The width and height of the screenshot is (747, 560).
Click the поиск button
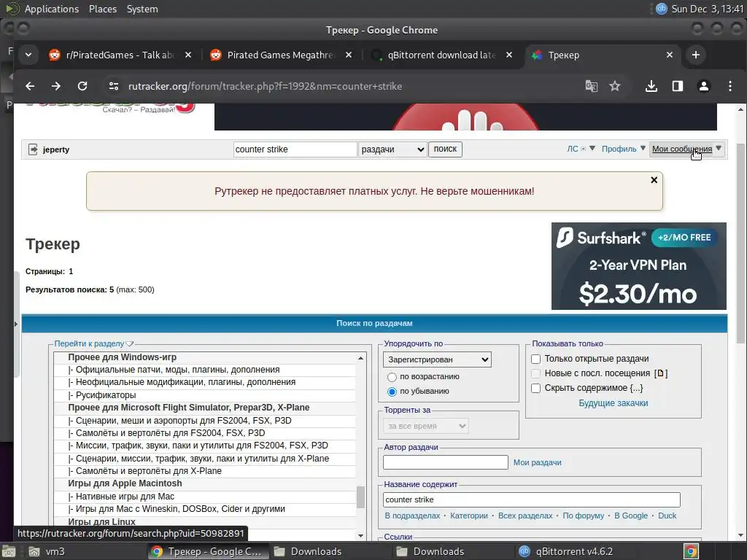(x=445, y=149)
